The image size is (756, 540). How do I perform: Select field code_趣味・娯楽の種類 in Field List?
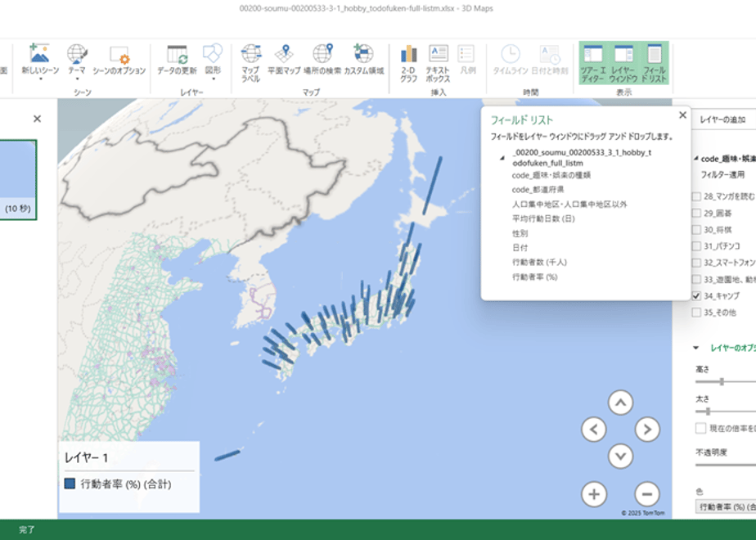point(551,175)
